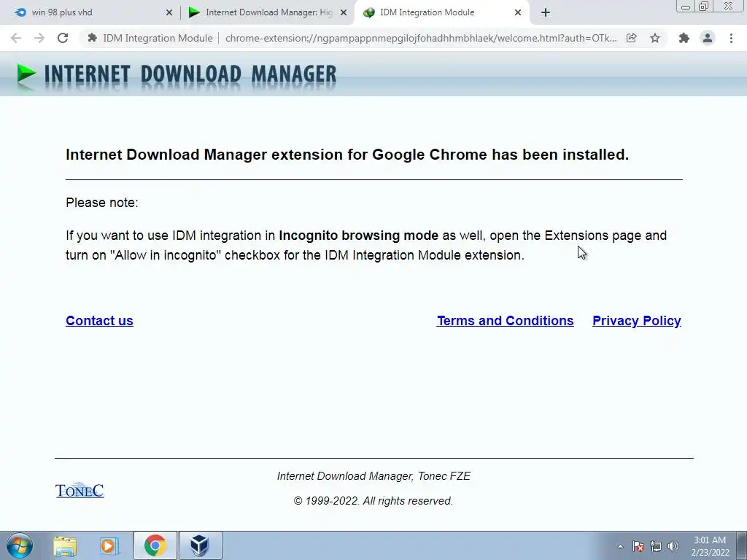Switch to the Internet Download Manager tab

click(x=268, y=12)
